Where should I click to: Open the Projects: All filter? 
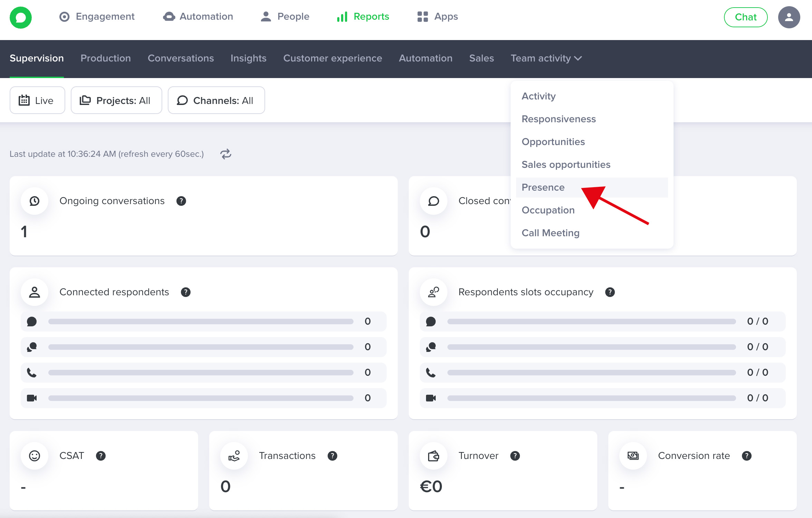tap(116, 100)
